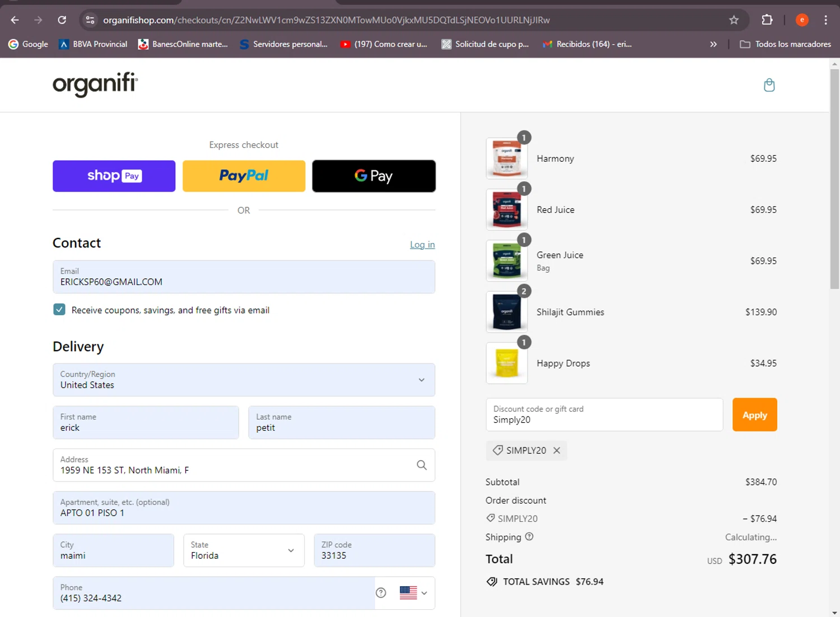840x617 pixels.
Task: Reload the checkout page
Action: pos(62,20)
